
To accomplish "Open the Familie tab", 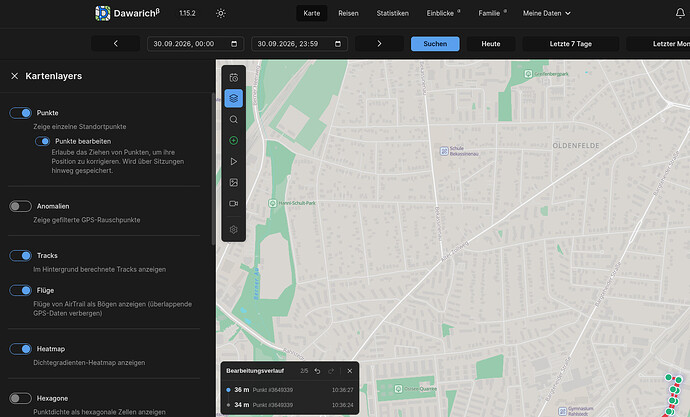I will [492, 13].
